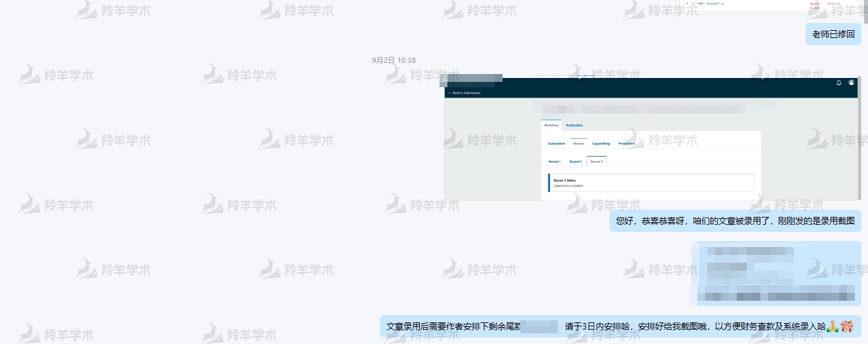Click the Back to Submissions link

465,93
